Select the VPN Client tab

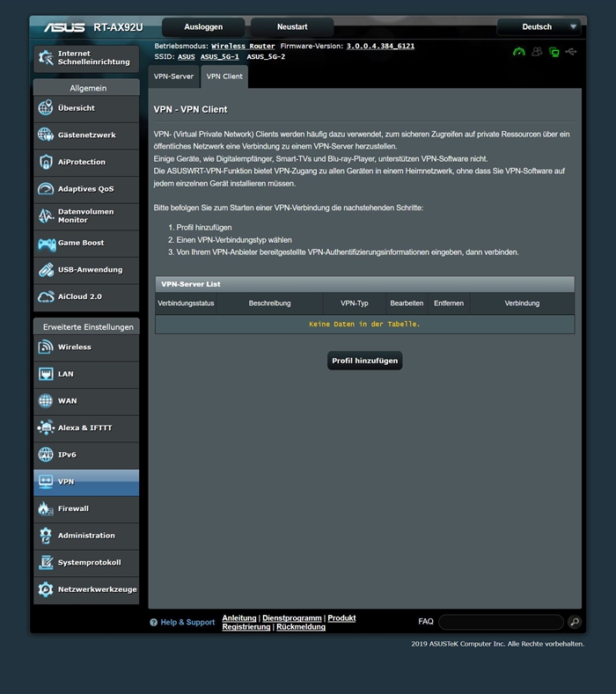click(224, 77)
